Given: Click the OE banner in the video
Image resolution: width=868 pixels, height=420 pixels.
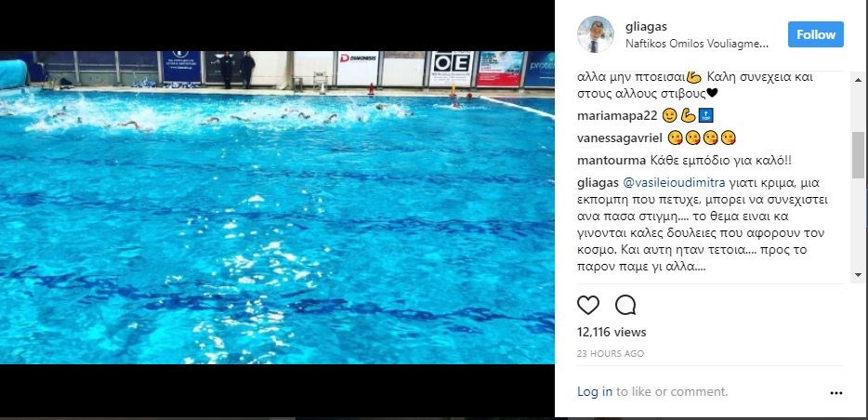Looking at the screenshot, I should 451,69.
